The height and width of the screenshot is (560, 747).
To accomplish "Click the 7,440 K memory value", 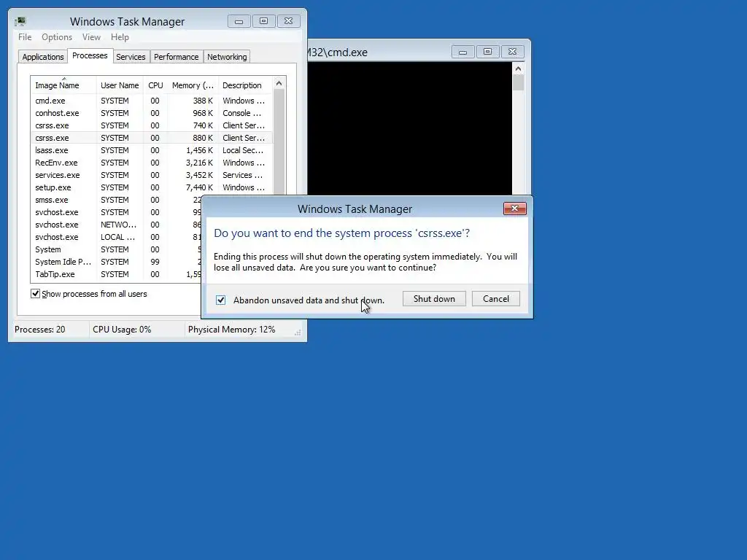I will (199, 187).
